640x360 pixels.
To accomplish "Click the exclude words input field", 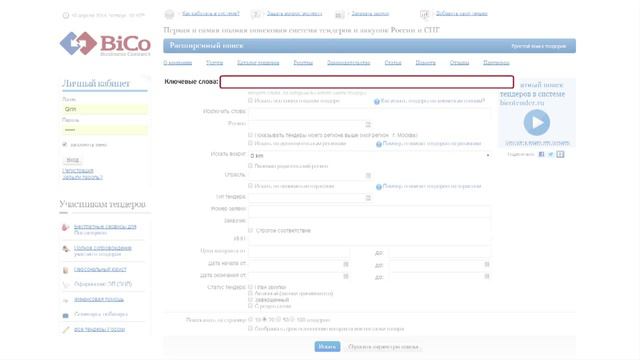I will [369, 113].
